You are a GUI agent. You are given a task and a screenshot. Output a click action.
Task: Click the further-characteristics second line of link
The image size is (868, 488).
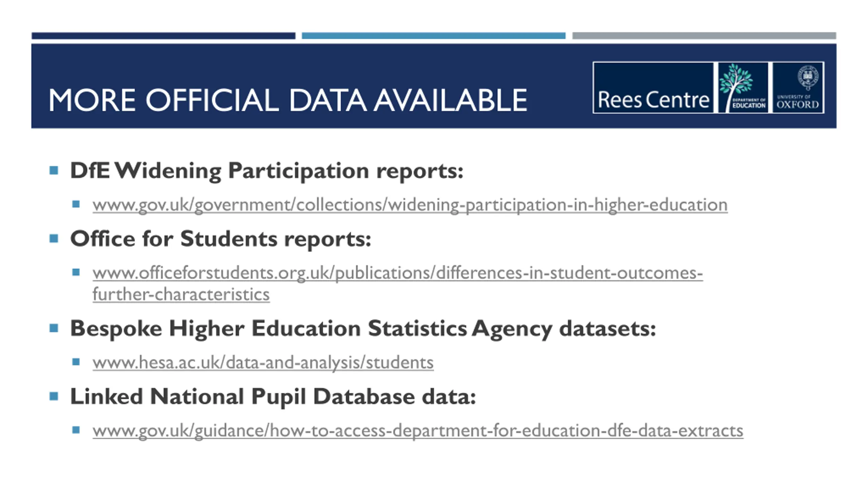point(181,294)
